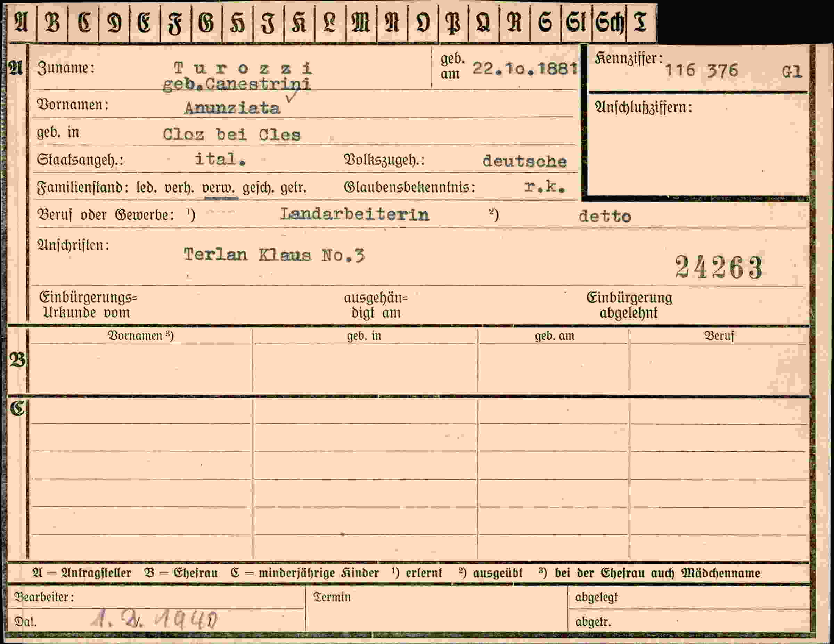Image resolution: width=834 pixels, height=644 pixels.
Task: Select the 'St' alphabet index tab
Action: [577, 23]
